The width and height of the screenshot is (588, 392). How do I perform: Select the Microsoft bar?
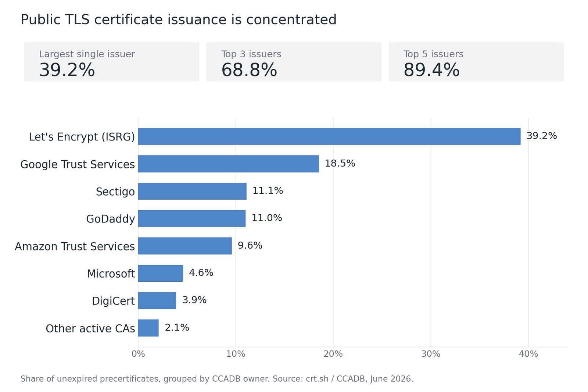[x=161, y=273]
